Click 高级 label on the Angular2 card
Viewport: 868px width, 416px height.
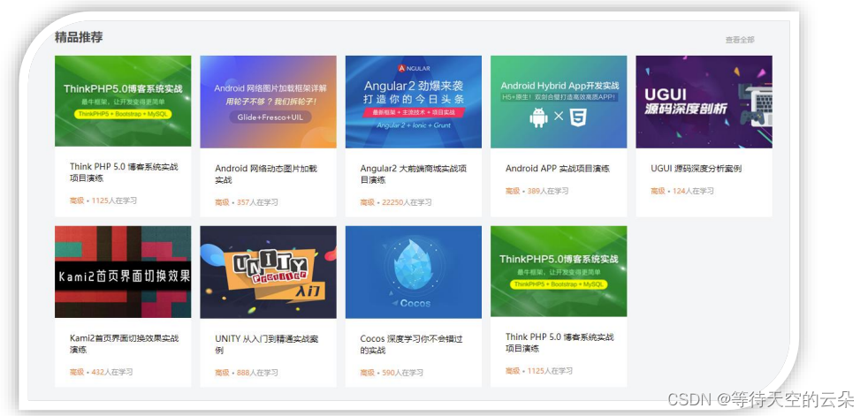coord(368,202)
